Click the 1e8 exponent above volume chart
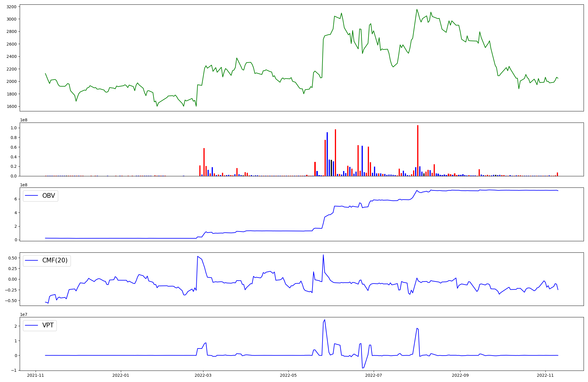The width and height of the screenshot is (588, 382). (24, 120)
